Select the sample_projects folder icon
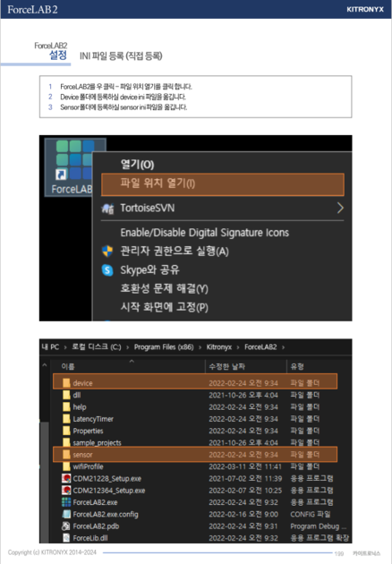Image resolution: width=392 pixels, height=564 pixels. tap(66, 442)
